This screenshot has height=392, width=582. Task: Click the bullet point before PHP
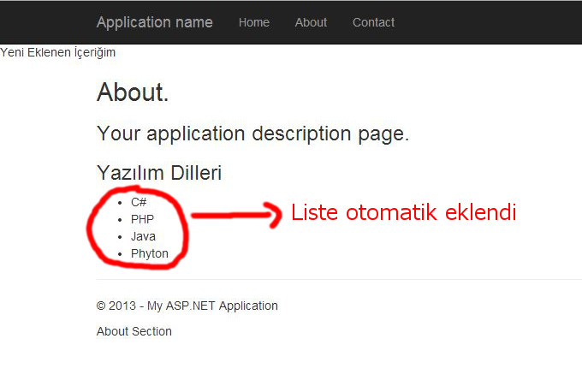(x=120, y=220)
